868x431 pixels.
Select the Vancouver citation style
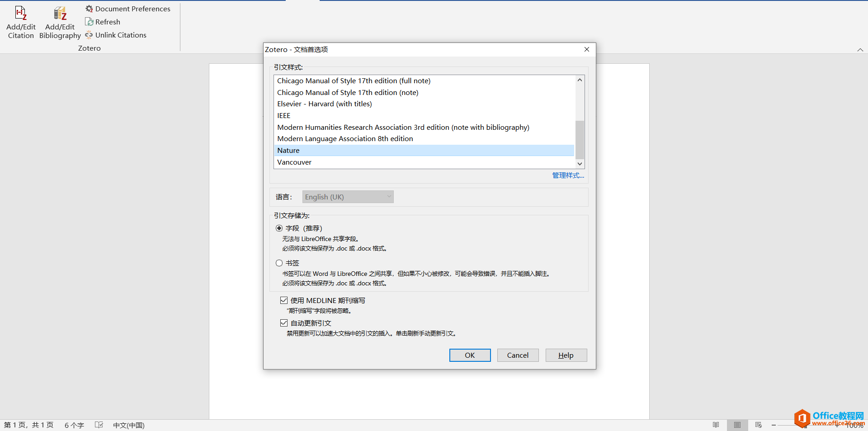[x=424, y=162]
